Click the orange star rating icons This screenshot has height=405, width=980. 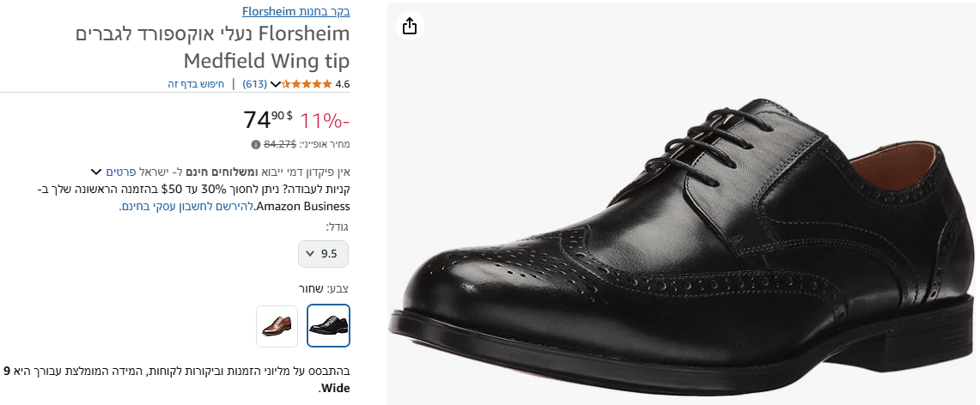click(307, 84)
